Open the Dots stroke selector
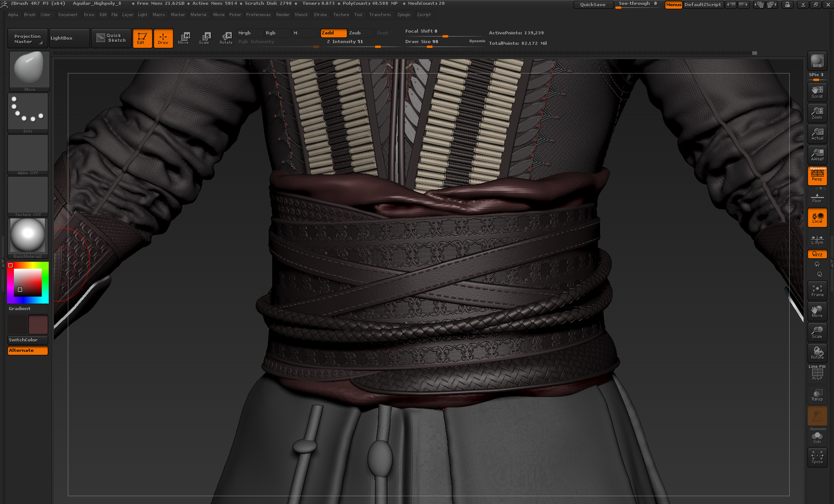 pos(28,113)
